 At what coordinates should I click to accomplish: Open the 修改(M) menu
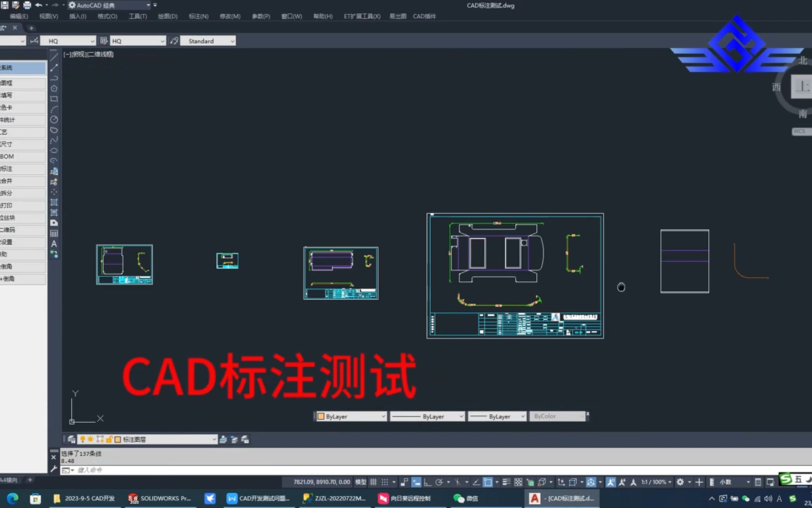230,16
